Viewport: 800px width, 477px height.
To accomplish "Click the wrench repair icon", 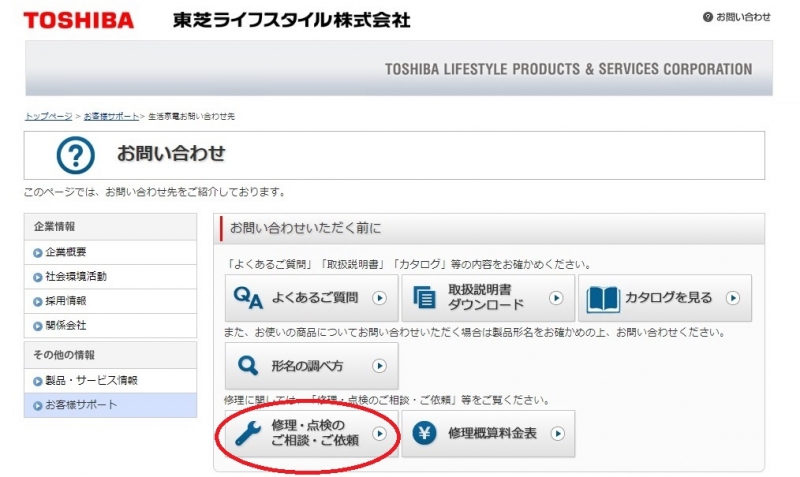I will click(x=248, y=434).
